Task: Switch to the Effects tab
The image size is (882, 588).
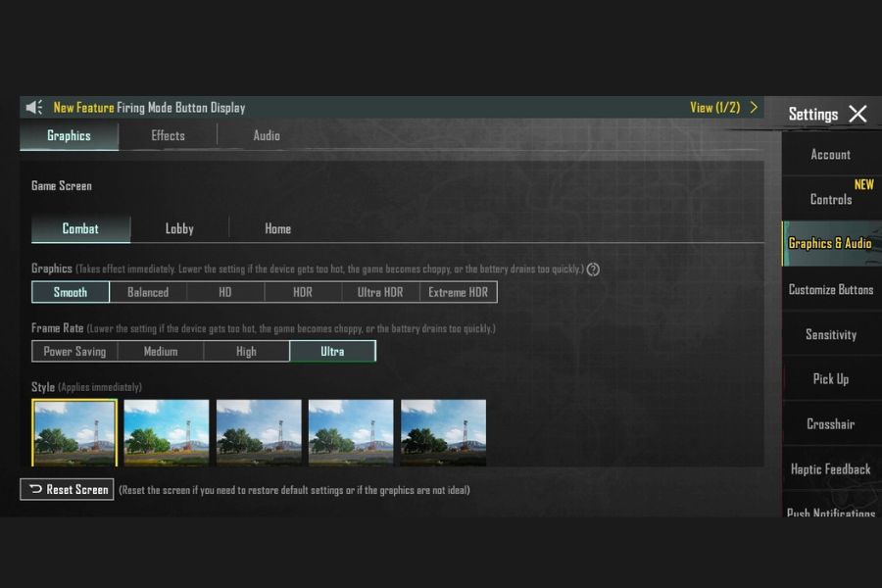Action: pyautogui.click(x=168, y=136)
